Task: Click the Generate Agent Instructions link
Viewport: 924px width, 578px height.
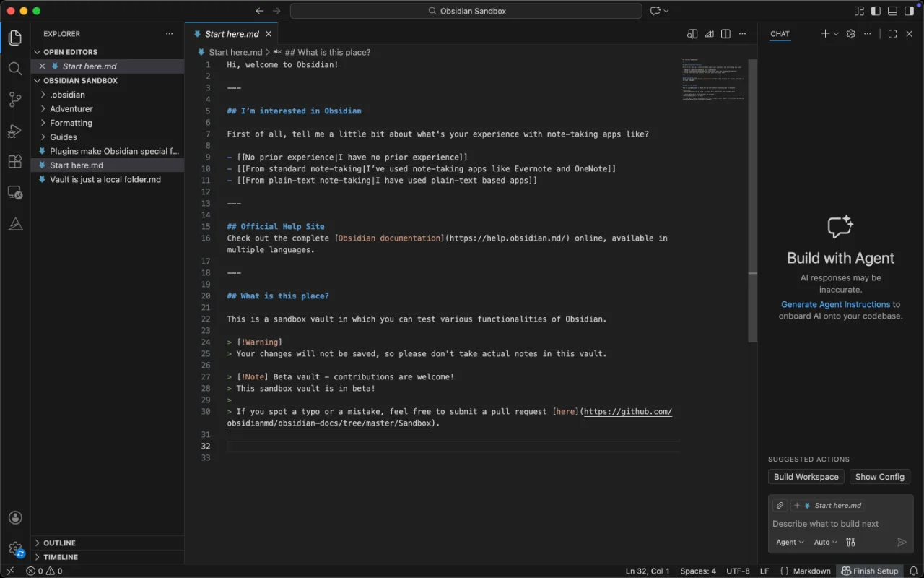Action: pyautogui.click(x=835, y=304)
